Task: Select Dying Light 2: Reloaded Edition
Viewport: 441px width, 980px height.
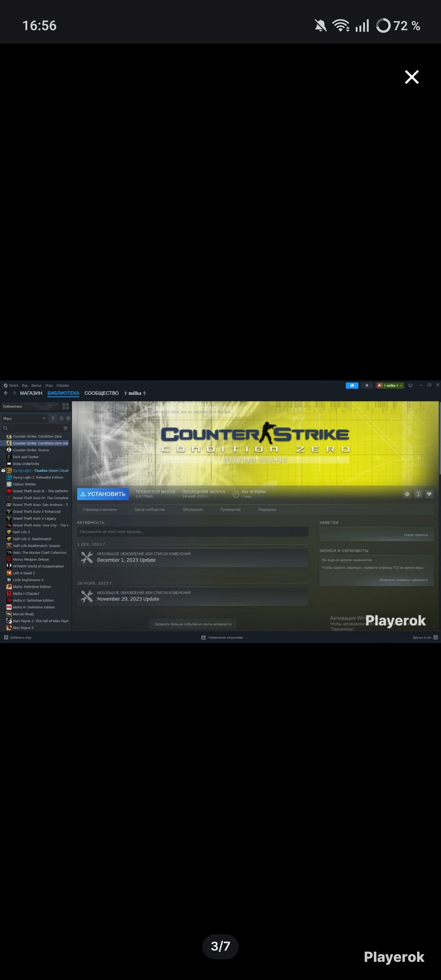Action: [x=38, y=477]
